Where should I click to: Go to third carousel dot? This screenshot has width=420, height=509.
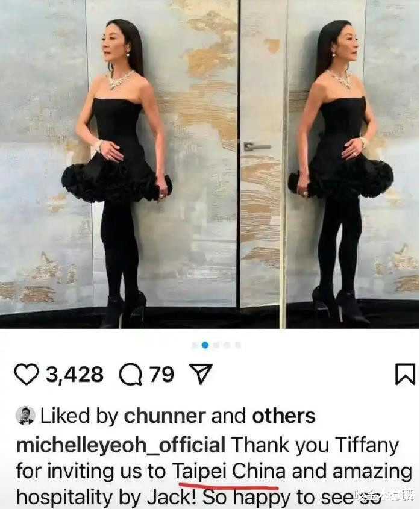(216, 345)
